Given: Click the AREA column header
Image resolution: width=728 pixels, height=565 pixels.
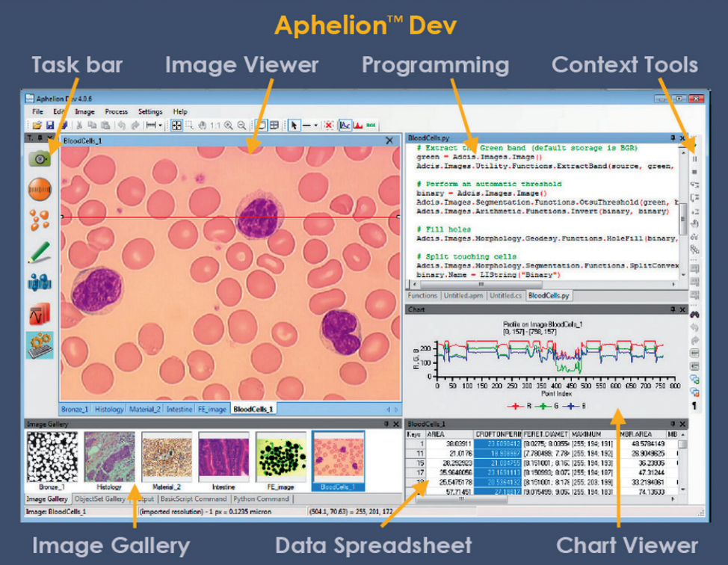Looking at the screenshot, I should [x=448, y=434].
